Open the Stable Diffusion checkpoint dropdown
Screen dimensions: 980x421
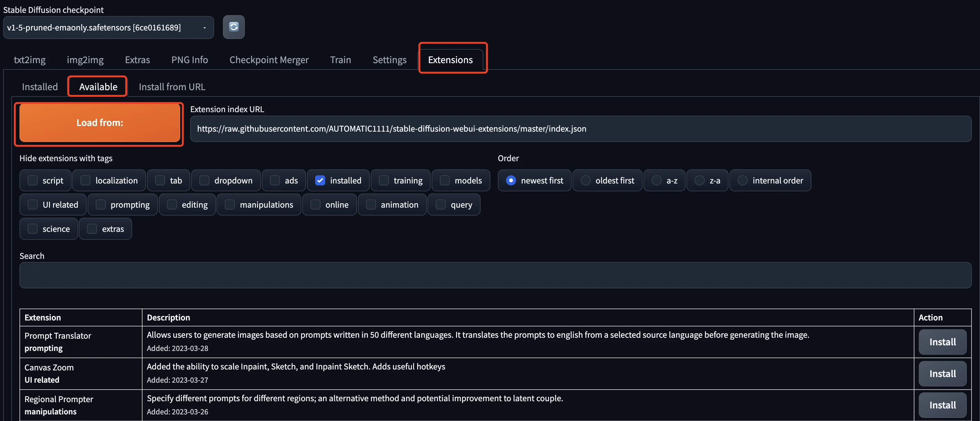click(x=108, y=27)
